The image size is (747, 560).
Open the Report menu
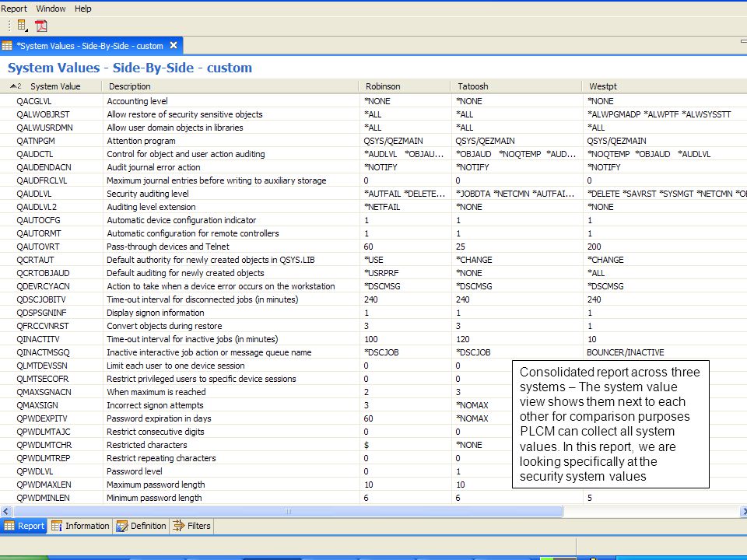pos(14,9)
